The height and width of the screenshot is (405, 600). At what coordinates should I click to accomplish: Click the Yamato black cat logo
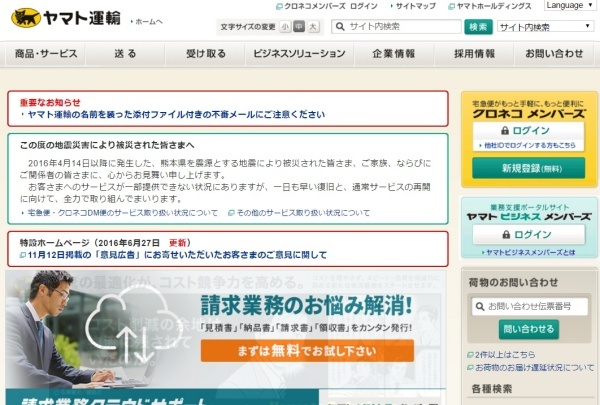(x=20, y=17)
